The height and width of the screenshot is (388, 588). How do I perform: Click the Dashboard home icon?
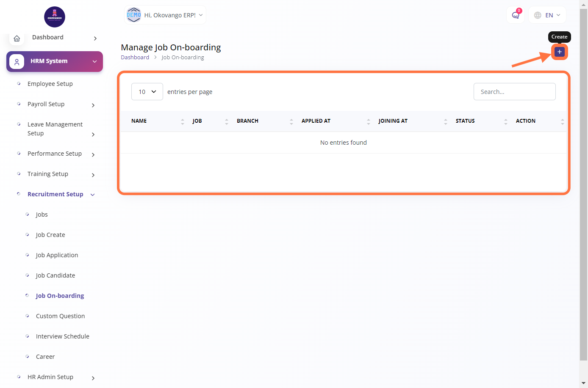coord(17,39)
